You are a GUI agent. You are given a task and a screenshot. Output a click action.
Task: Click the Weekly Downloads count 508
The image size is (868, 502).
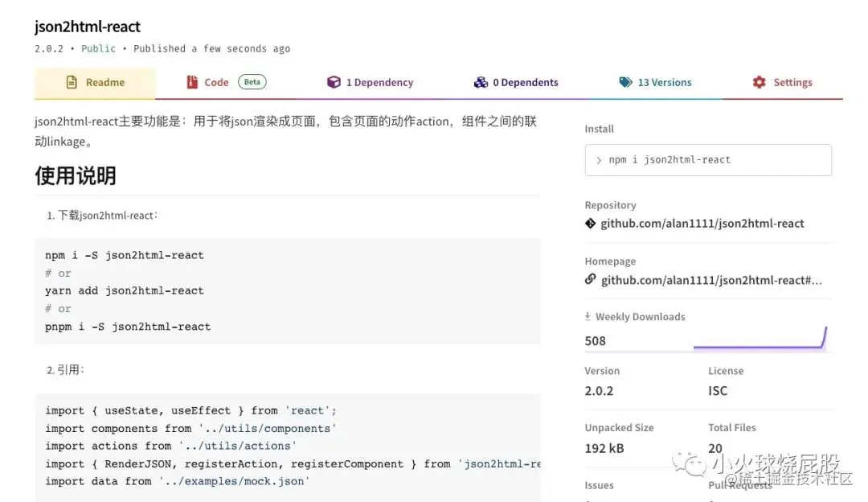click(x=595, y=341)
